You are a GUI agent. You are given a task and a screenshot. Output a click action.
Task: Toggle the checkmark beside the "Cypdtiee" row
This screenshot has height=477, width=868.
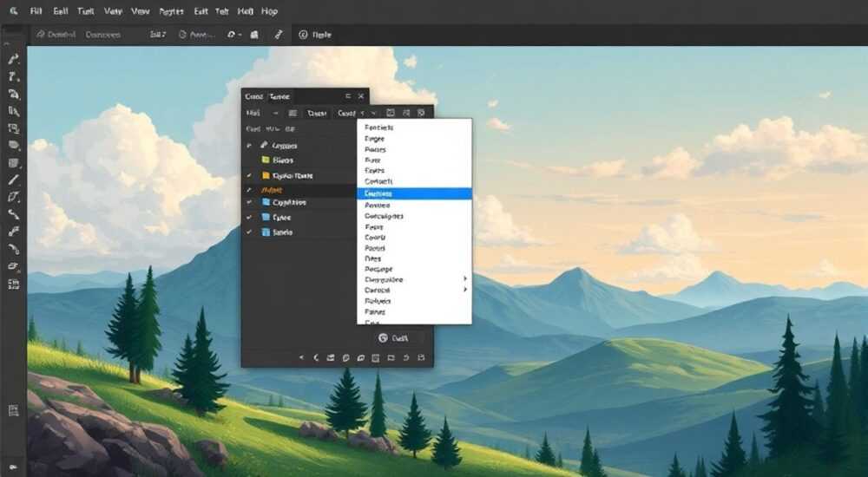coord(249,203)
